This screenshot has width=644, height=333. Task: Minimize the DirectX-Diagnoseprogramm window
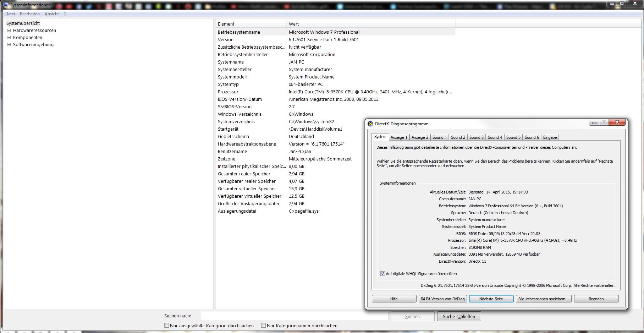point(594,122)
